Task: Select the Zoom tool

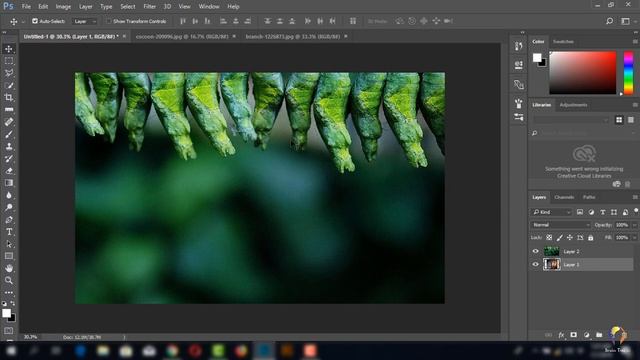Action: (x=9, y=280)
